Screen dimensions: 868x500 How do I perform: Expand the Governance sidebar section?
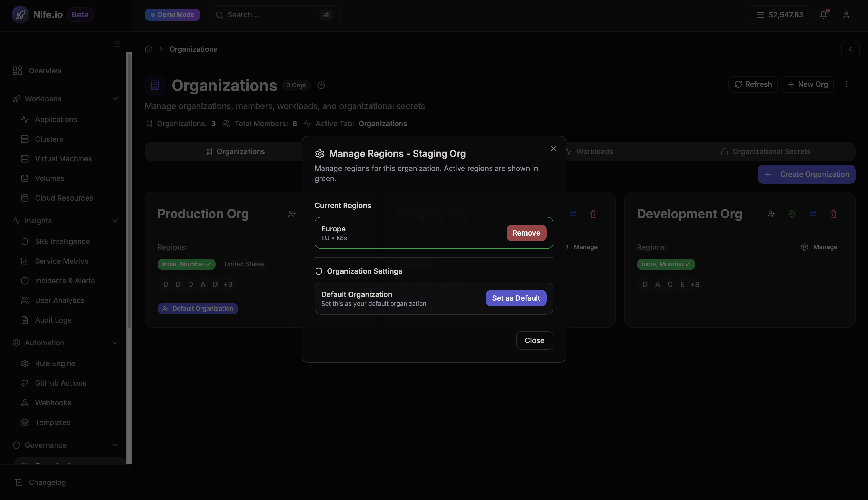[115, 445]
